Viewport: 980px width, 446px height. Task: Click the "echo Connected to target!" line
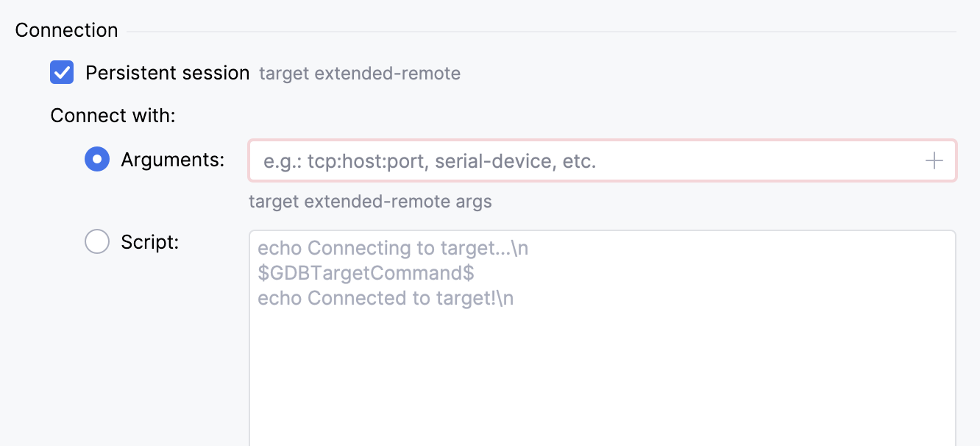click(386, 299)
